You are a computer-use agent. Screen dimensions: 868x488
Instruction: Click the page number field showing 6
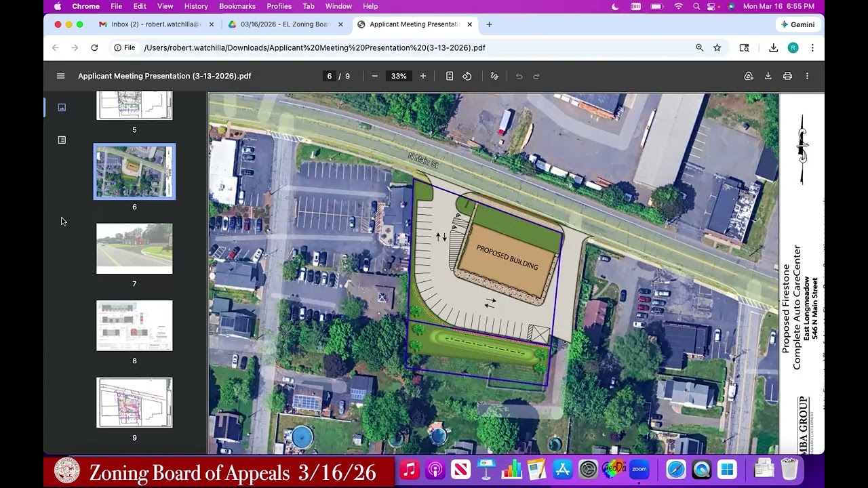coord(330,76)
